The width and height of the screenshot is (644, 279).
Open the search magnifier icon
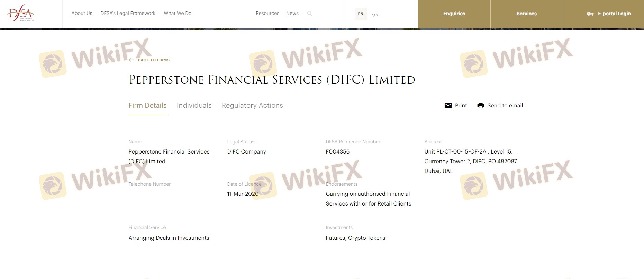pyautogui.click(x=310, y=14)
